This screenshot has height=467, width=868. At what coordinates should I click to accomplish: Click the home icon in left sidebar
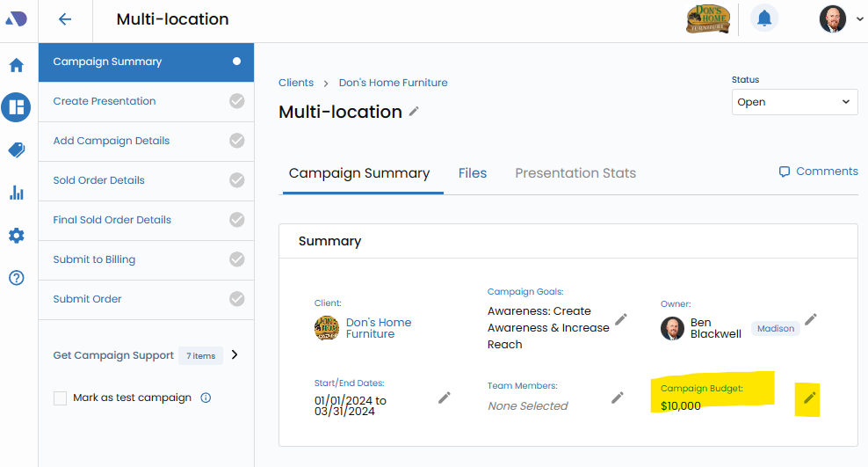(16, 65)
